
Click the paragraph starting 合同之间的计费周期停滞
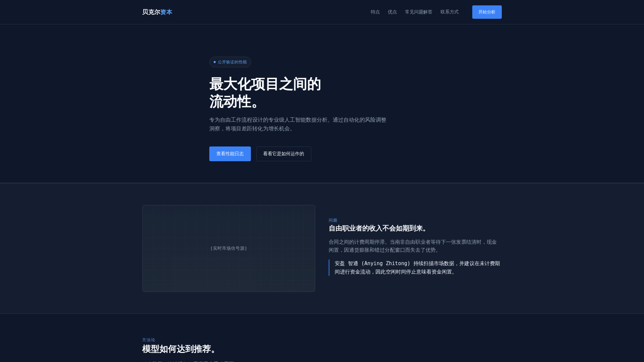413,246
